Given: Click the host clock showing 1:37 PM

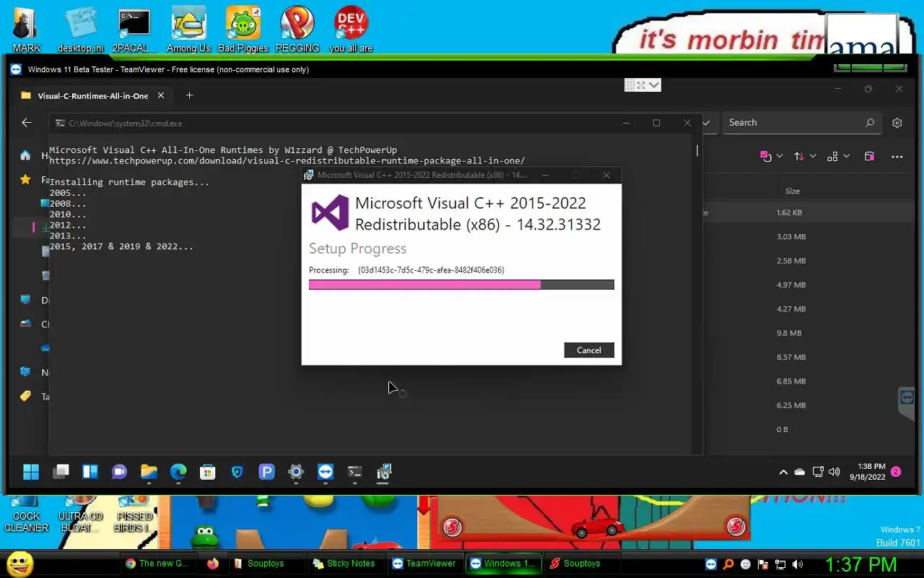Looking at the screenshot, I should point(860,564).
